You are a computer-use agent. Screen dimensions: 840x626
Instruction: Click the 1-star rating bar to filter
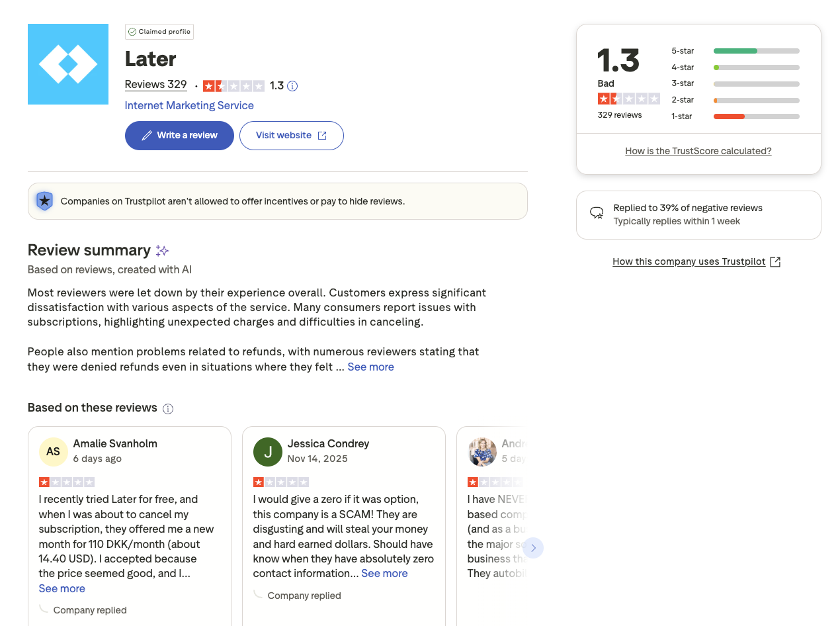756,116
